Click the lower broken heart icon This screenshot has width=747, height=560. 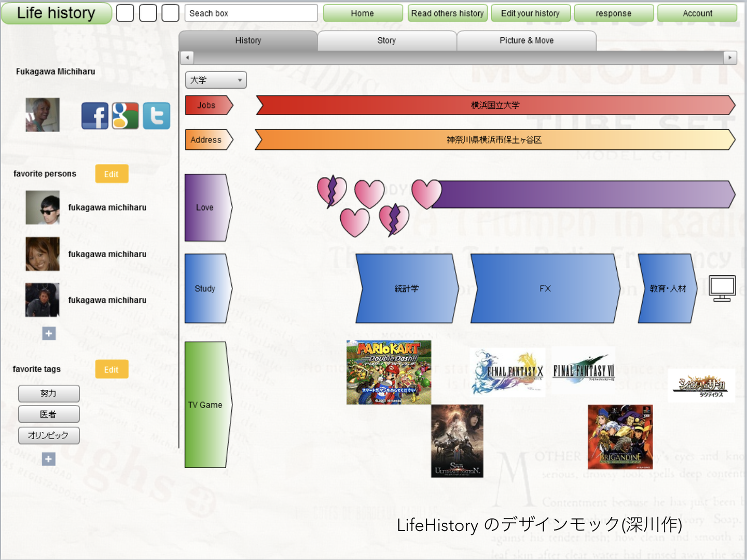(x=394, y=219)
